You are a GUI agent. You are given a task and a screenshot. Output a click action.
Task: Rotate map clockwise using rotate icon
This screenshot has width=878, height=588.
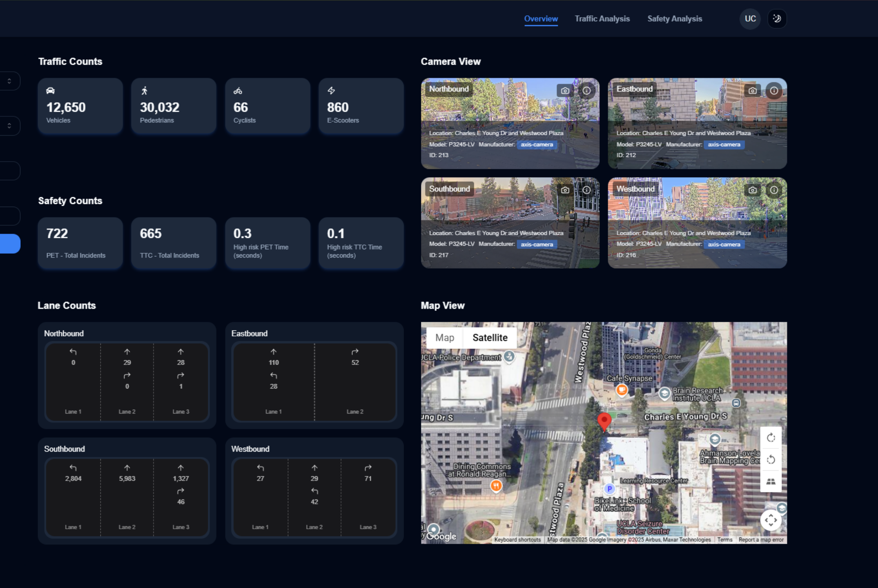(x=771, y=437)
